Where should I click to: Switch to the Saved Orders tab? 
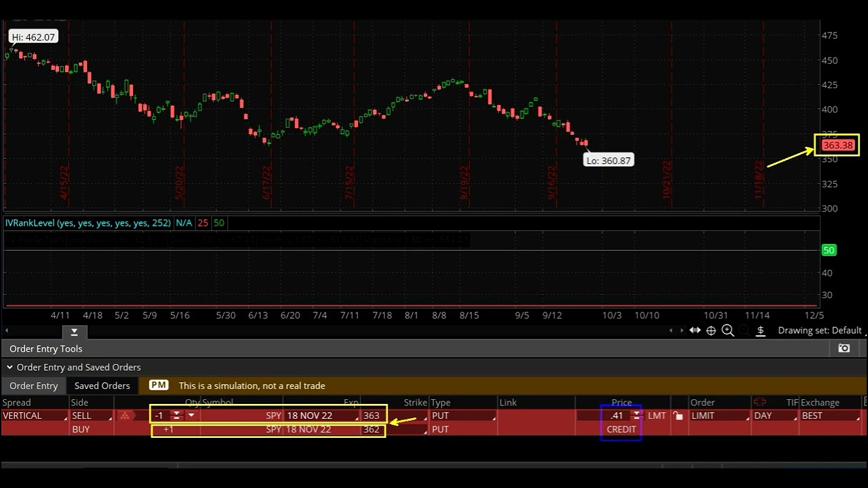point(102,386)
